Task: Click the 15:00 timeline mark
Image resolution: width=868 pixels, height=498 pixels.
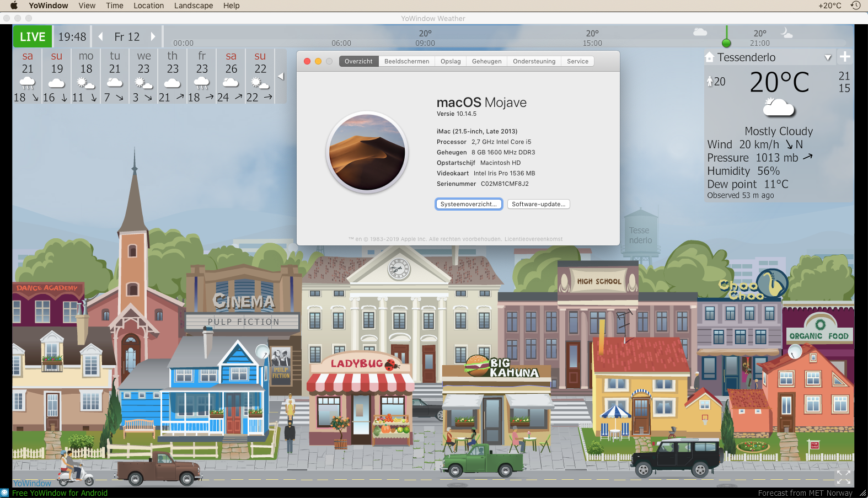Action: [x=593, y=43]
